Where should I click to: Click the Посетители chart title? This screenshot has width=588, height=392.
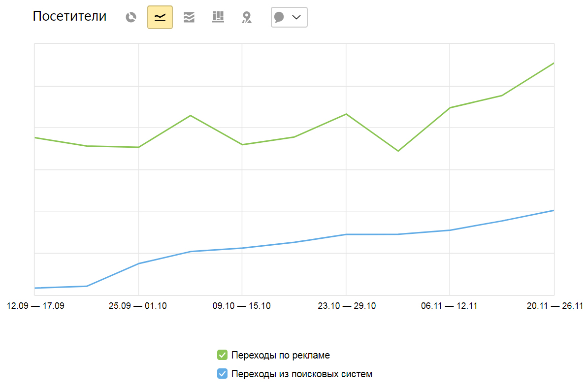pyautogui.click(x=70, y=16)
